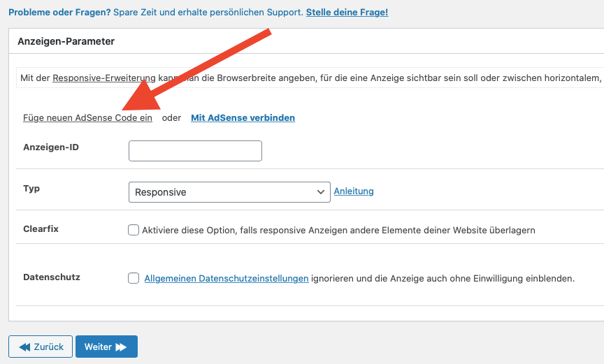Click the Zurück button
This screenshot has height=364, width=604.
41,347
